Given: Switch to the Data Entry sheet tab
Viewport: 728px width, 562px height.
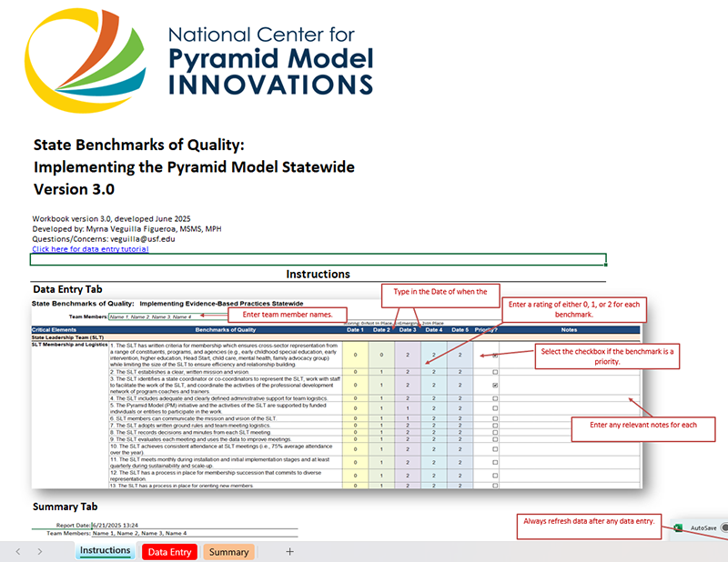Looking at the screenshot, I should click(x=170, y=551).
